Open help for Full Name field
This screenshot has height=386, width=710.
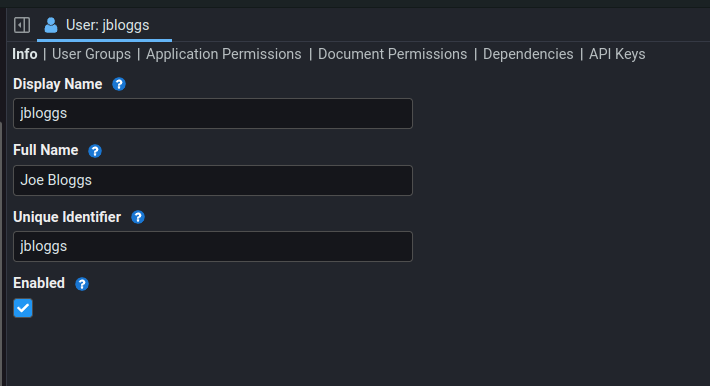pyautogui.click(x=95, y=151)
